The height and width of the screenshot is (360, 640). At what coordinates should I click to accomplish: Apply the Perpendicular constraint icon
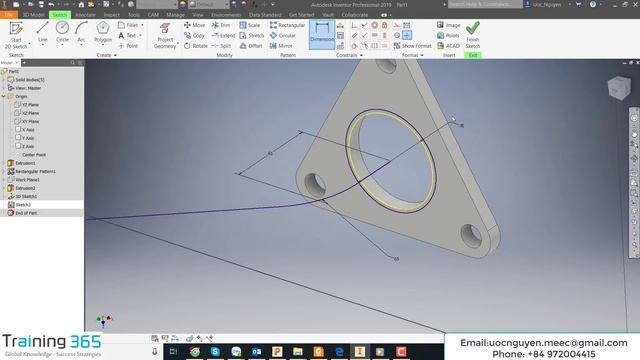[364, 36]
